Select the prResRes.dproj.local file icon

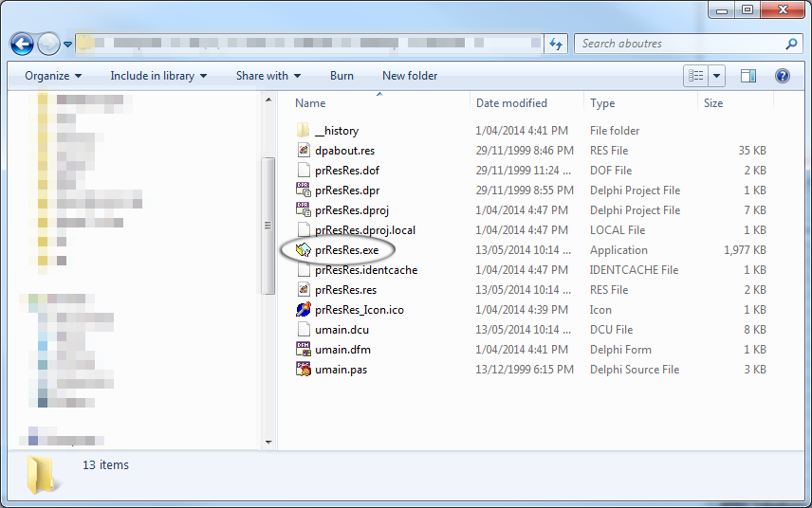[304, 229]
